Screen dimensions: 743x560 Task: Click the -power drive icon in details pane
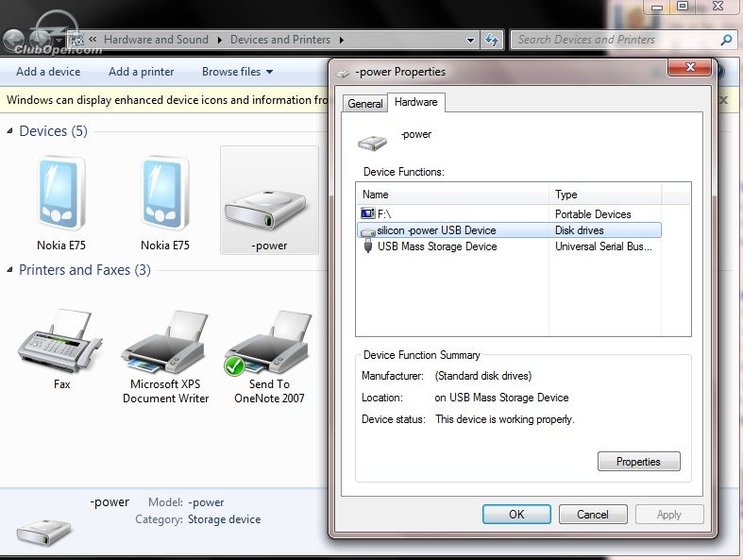[43, 532]
